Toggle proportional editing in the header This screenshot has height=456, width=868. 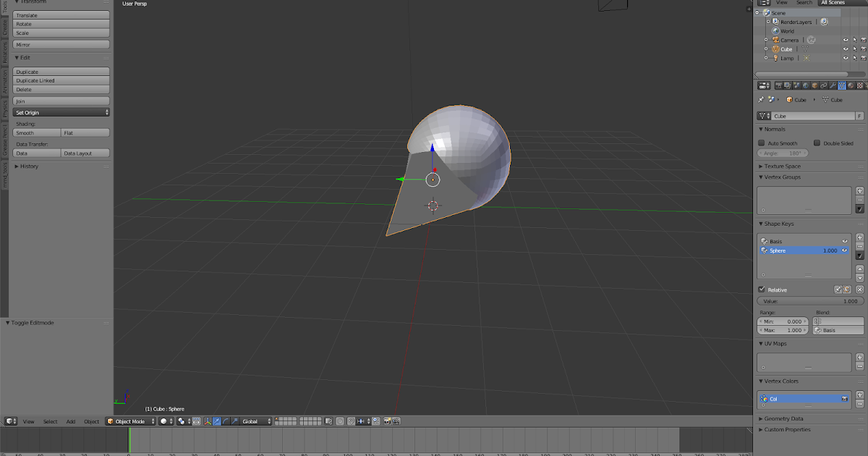(195, 421)
